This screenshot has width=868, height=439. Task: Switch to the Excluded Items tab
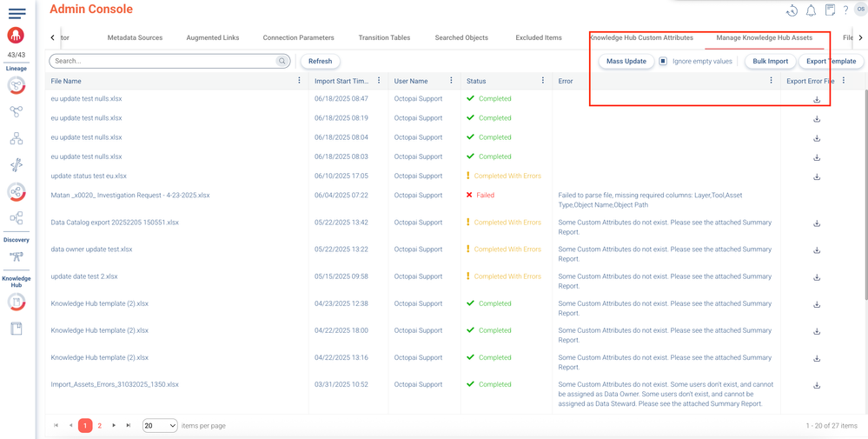pos(539,38)
